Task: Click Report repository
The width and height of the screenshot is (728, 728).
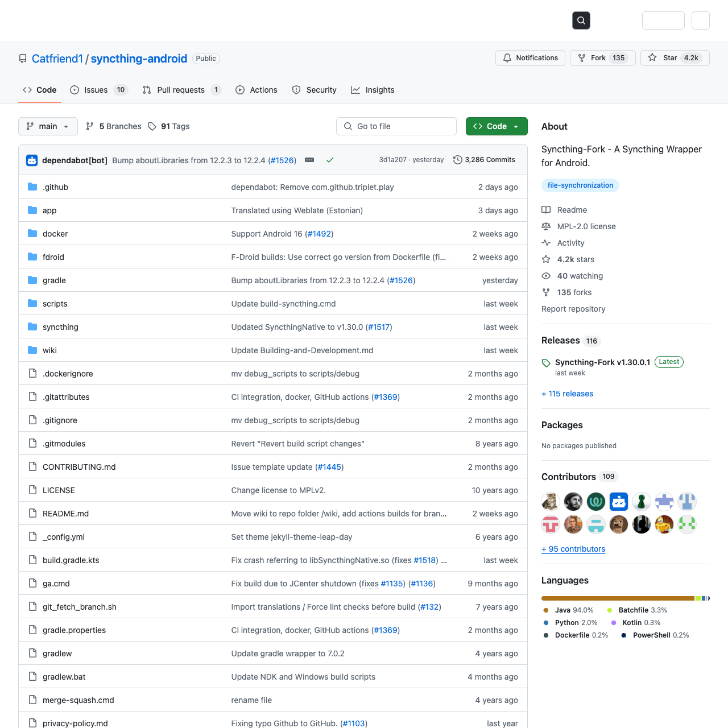Action: [x=573, y=309]
